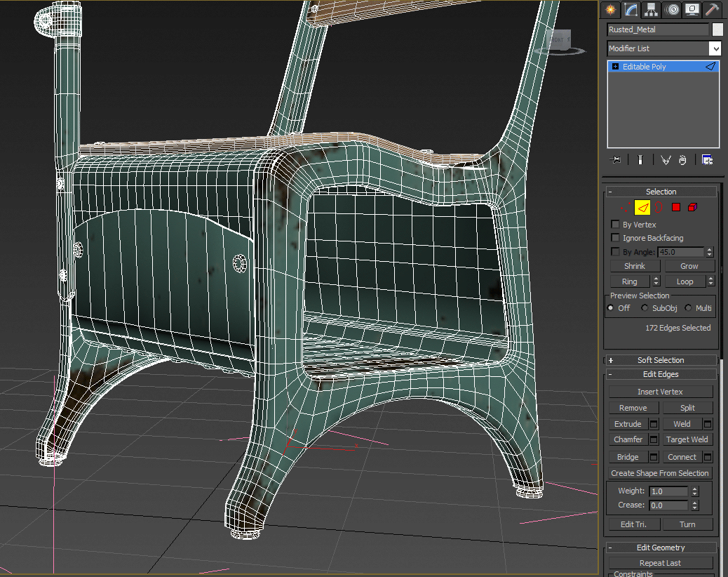Click the Rusted_Metal object name field
Viewport: 728px width, 577px height.
(x=658, y=29)
